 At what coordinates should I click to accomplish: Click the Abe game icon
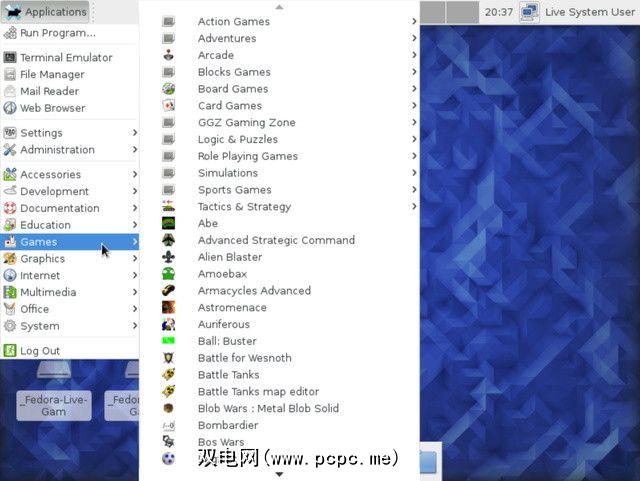(169, 223)
